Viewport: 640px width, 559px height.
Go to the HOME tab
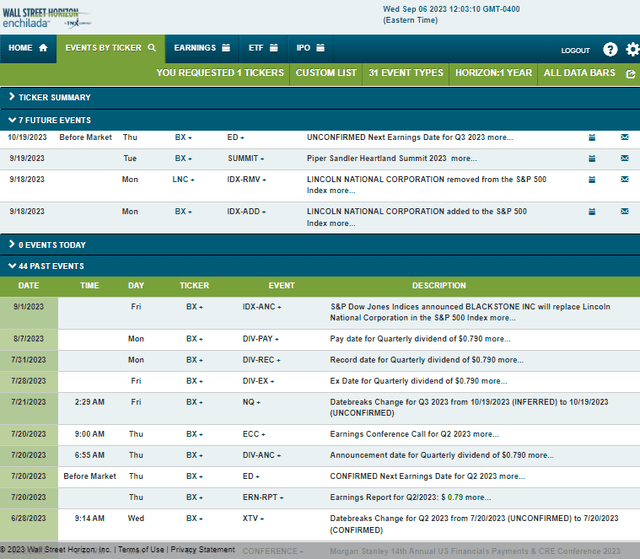click(28, 48)
